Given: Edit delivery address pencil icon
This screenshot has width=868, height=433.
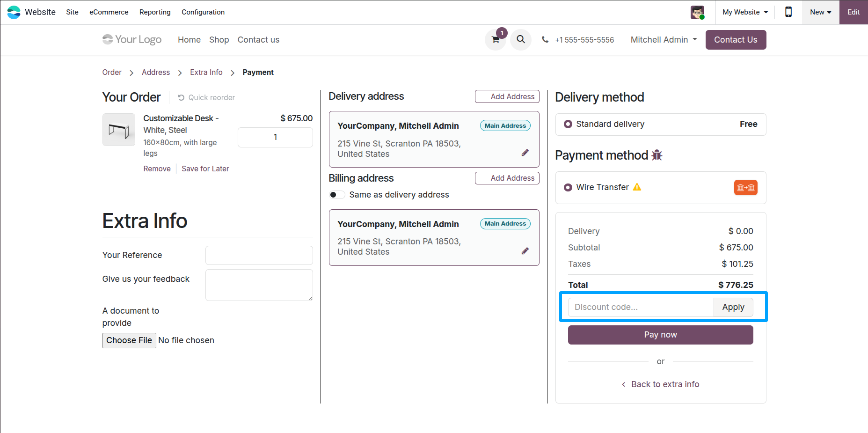Looking at the screenshot, I should [525, 153].
